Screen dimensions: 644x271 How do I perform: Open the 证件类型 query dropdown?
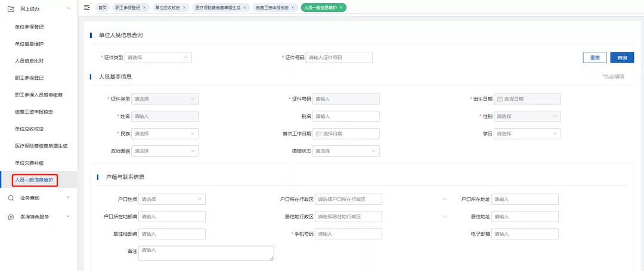click(157, 58)
